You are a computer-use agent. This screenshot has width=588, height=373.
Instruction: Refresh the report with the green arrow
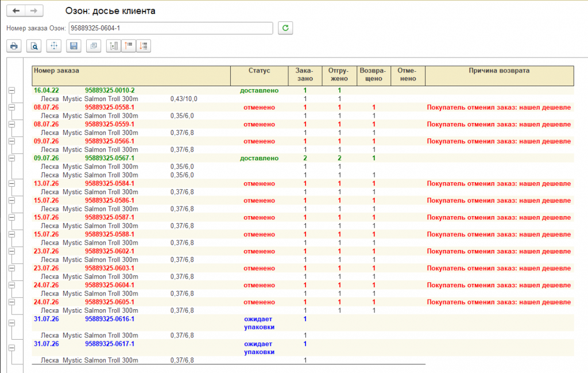tap(285, 28)
